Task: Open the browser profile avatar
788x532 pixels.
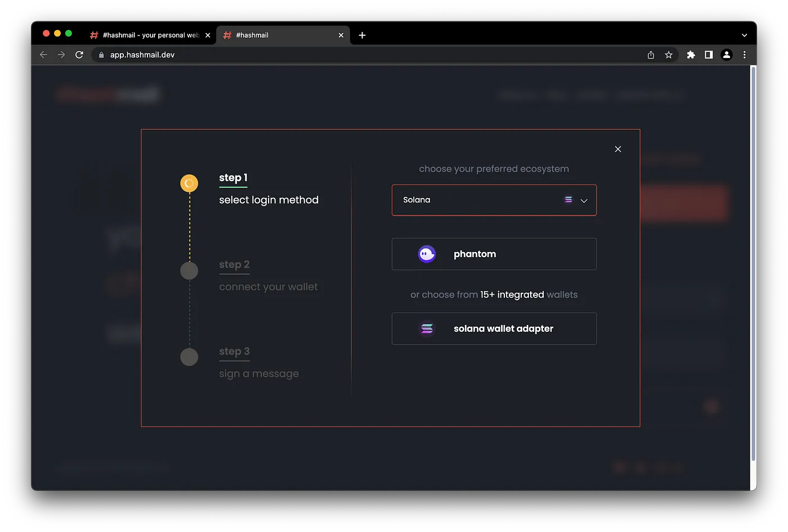Action: click(x=727, y=55)
